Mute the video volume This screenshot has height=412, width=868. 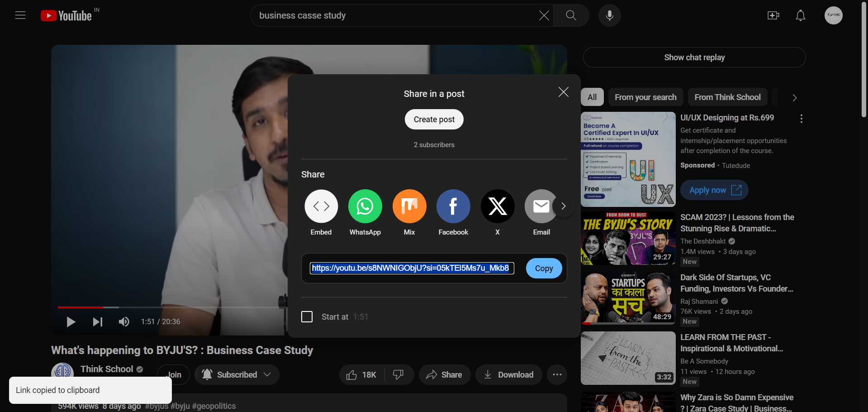click(124, 322)
